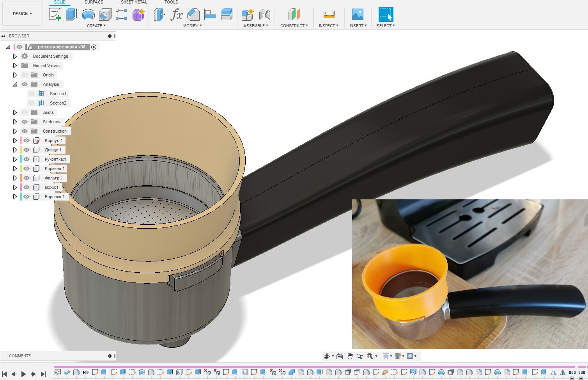Expand the Comments panel plus button
Image resolution: width=588 pixels, height=380 pixels.
(x=110, y=356)
